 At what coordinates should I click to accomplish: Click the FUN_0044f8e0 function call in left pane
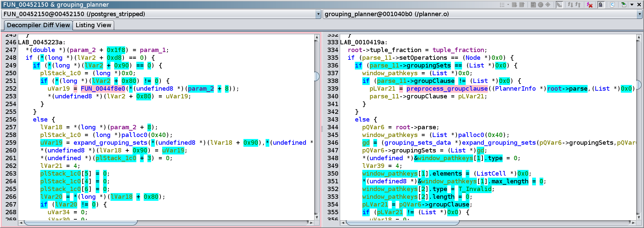tap(103, 89)
